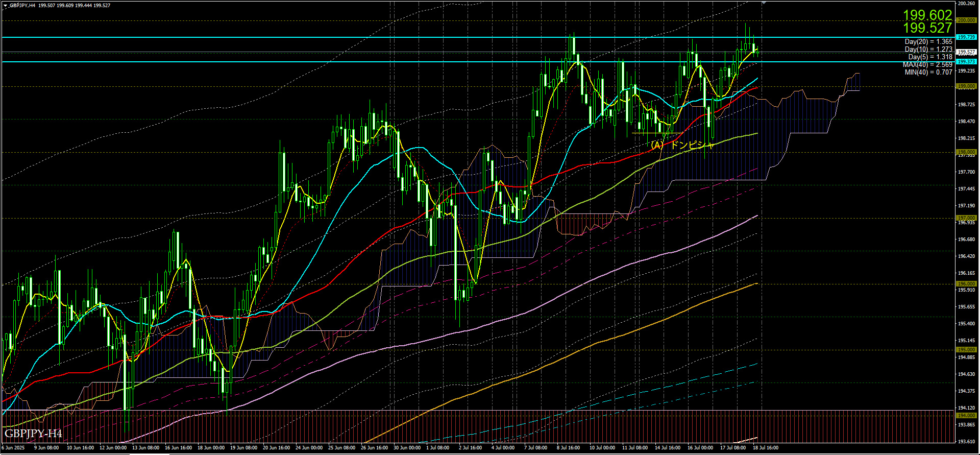Click the 19 Jun 08:00 time axis label
This screenshot has width=980, height=455.
click(243, 448)
